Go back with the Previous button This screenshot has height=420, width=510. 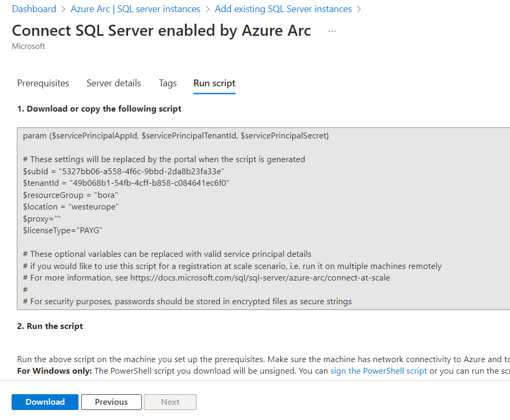111,402
